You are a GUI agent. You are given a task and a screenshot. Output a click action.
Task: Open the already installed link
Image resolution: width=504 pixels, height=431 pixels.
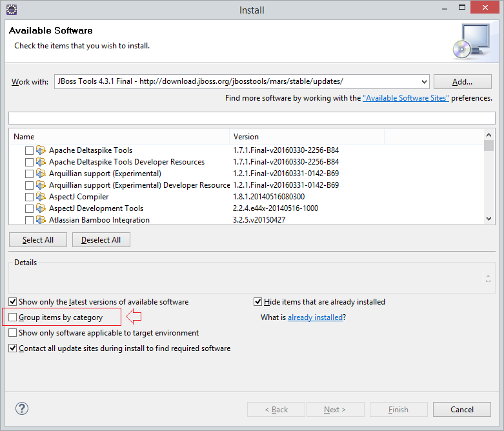(315, 317)
